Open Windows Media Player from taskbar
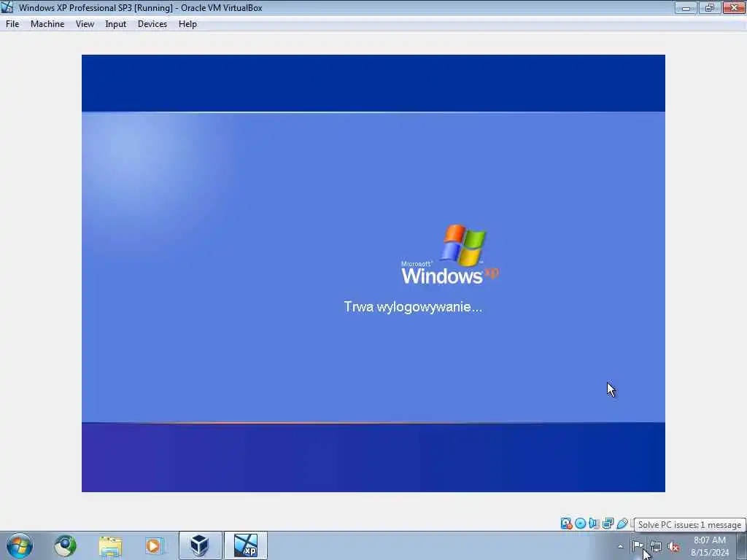The width and height of the screenshot is (747, 560). click(x=153, y=545)
